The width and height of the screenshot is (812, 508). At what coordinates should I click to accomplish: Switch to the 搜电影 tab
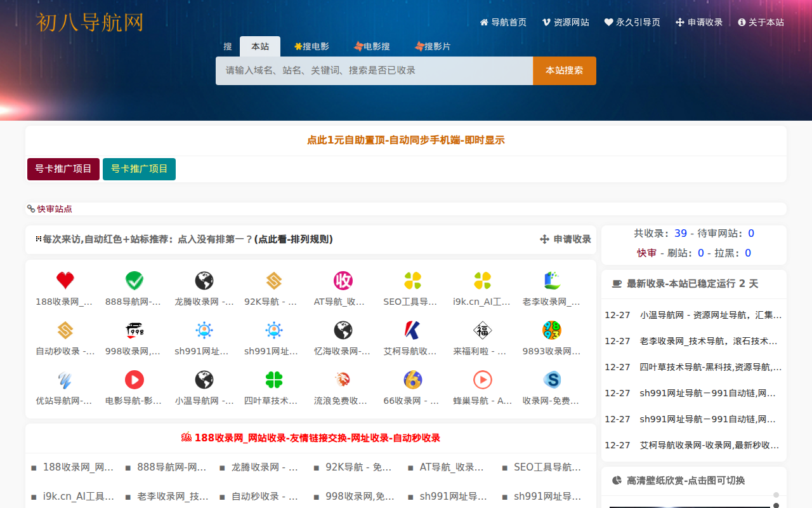click(x=312, y=46)
